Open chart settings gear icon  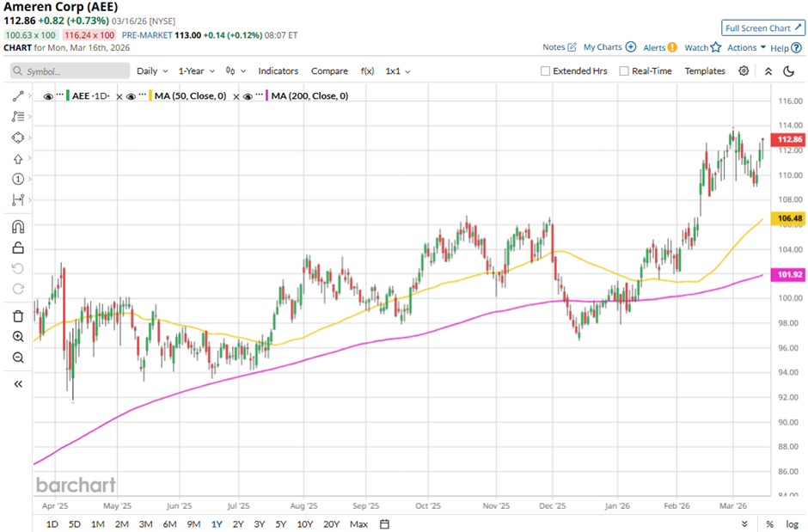point(744,71)
